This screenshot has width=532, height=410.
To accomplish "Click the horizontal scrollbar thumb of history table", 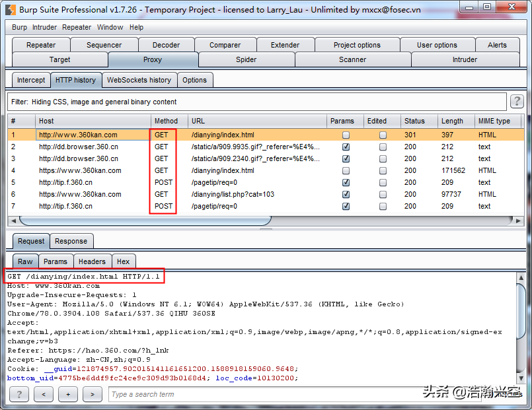I will tap(145, 221).
